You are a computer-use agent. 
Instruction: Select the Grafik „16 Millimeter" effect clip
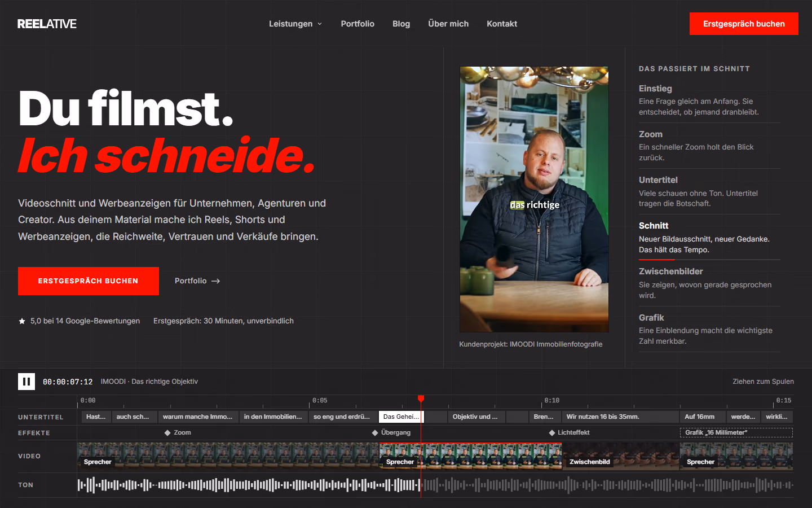(736, 433)
